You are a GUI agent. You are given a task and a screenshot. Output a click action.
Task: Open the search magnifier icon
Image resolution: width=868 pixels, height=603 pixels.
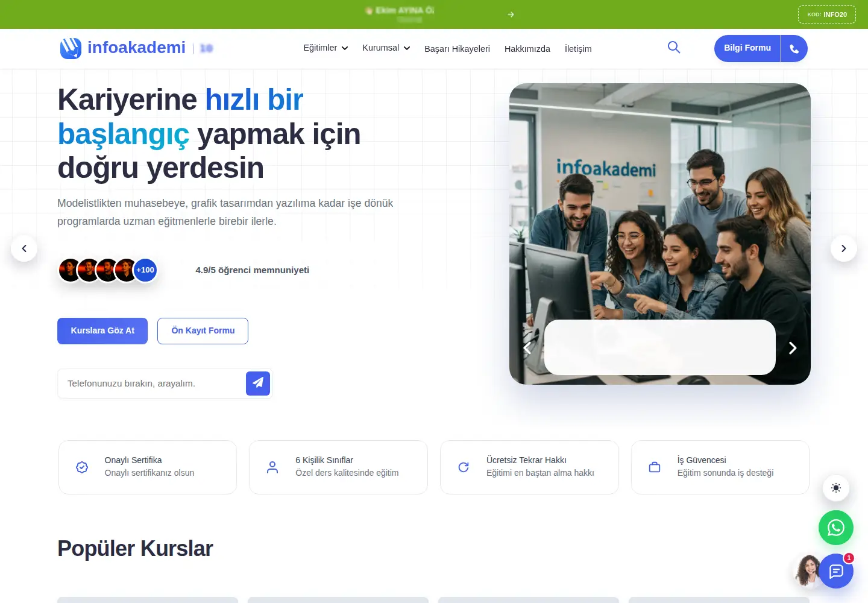pyautogui.click(x=674, y=47)
